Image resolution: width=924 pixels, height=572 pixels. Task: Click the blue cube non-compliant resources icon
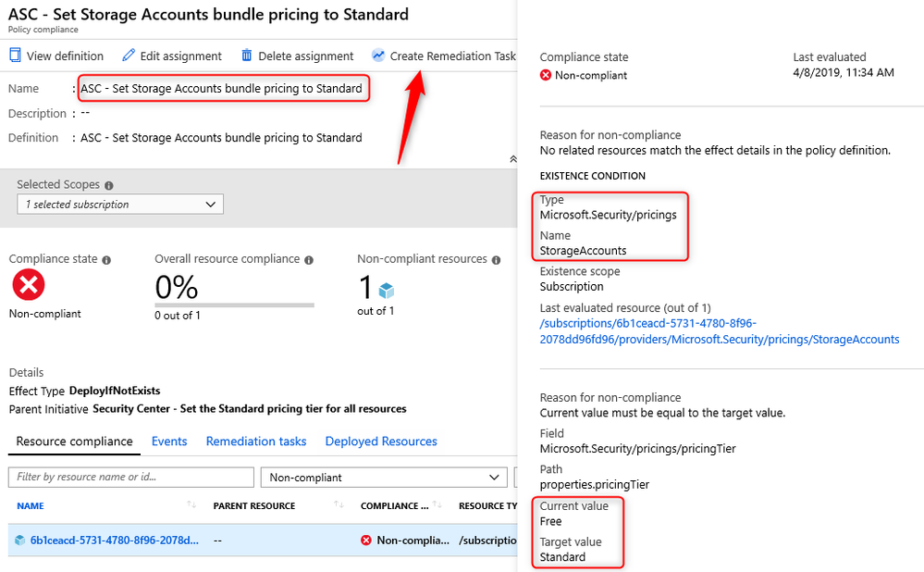pos(386,290)
